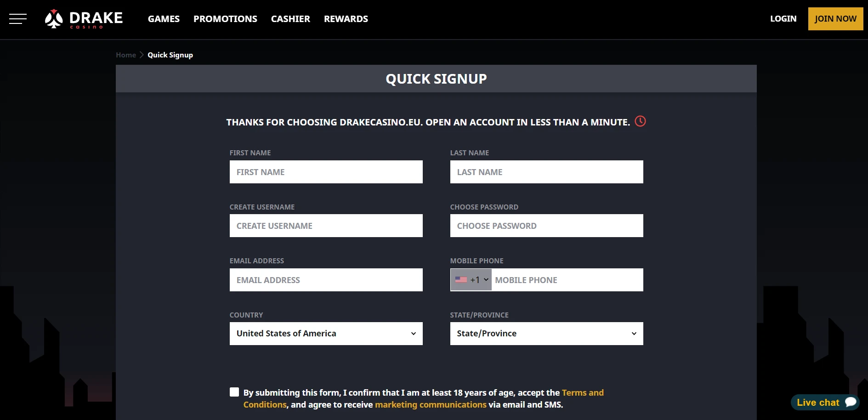Focus the Mobile Phone number field

pyautogui.click(x=567, y=280)
